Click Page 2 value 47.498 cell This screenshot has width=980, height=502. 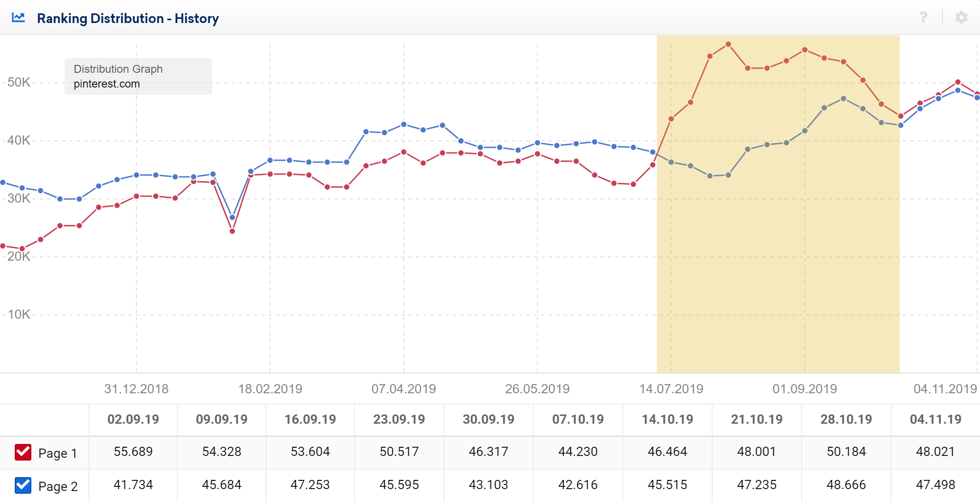pyautogui.click(x=935, y=484)
